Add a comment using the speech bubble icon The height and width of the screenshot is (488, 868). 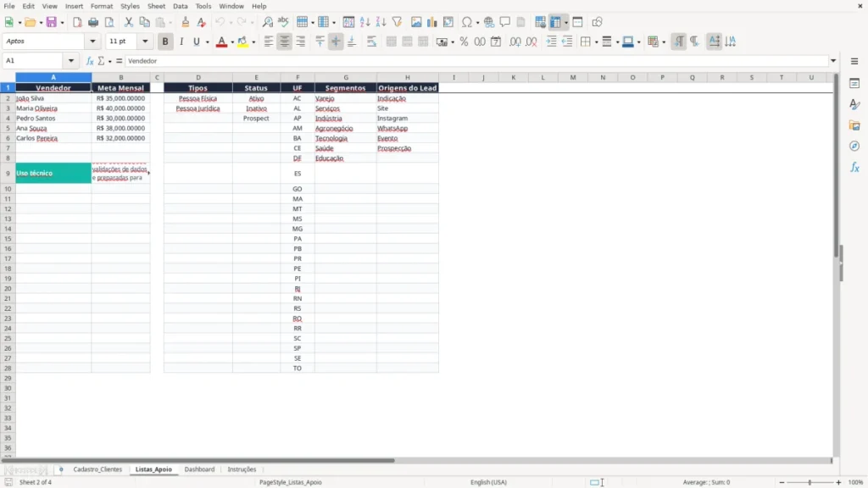coord(505,22)
